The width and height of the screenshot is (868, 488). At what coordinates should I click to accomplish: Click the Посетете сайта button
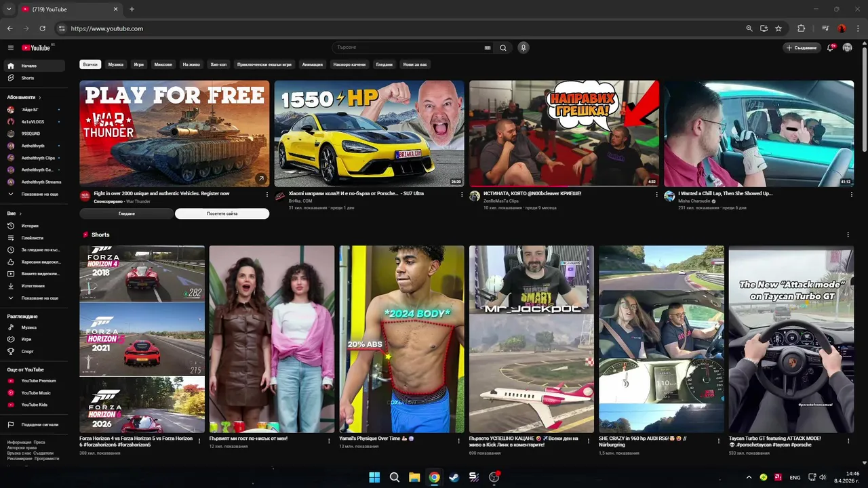point(222,213)
